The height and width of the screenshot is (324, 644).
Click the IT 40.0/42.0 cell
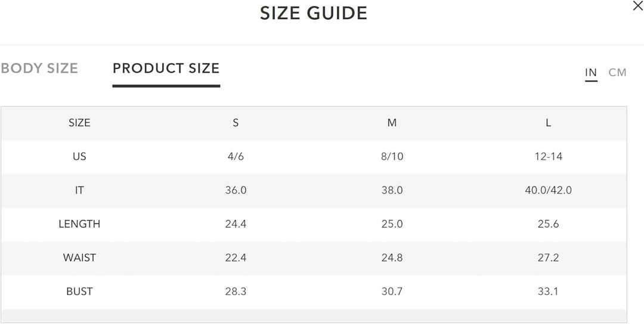(549, 191)
